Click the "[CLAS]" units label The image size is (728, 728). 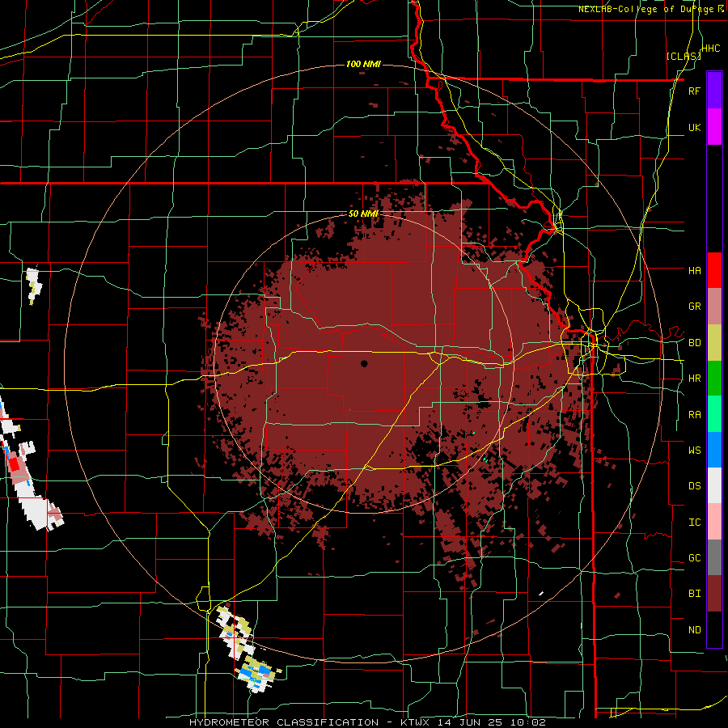[683, 56]
